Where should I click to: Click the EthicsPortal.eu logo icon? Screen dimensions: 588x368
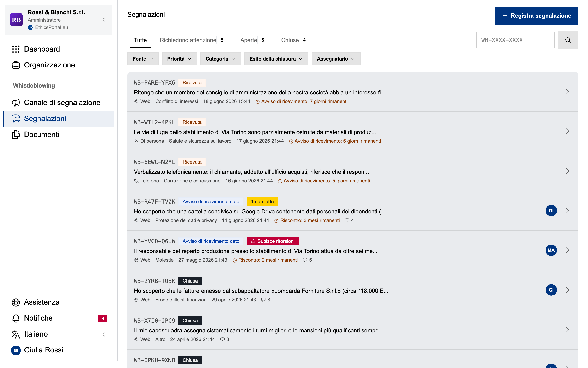pos(31,27)
